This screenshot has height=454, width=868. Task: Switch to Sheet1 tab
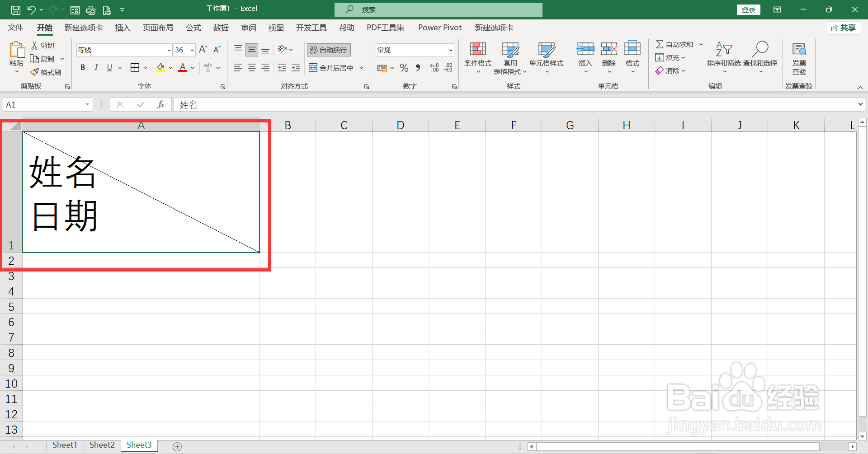[x=65, y=445]
